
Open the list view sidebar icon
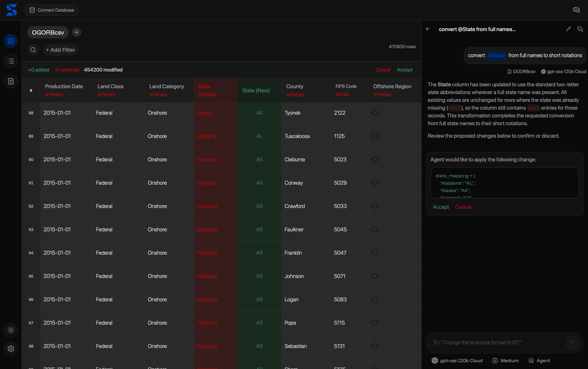click(x=11, y=61)
